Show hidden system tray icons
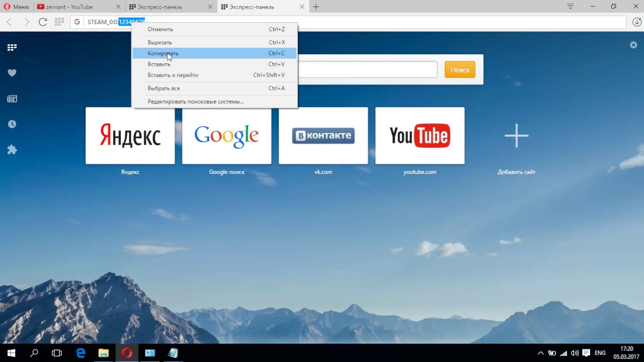Viewport: 644px width, 362px height. click(541, 353)
